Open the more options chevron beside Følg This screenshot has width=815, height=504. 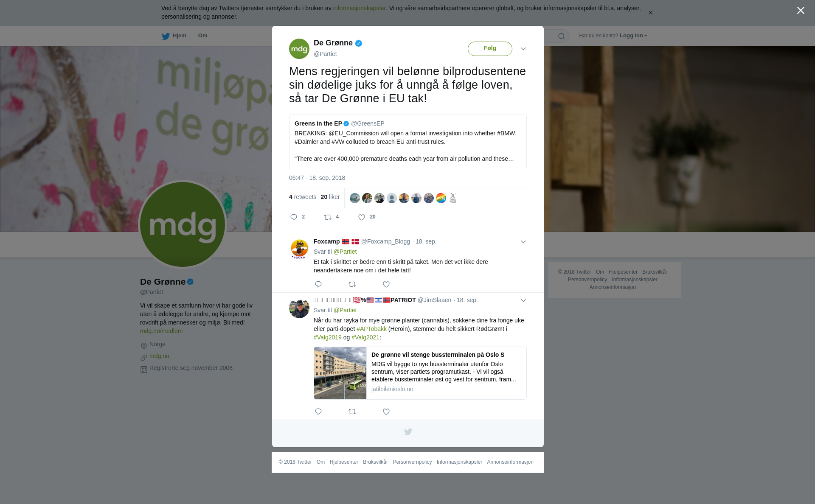click(523, 49)
